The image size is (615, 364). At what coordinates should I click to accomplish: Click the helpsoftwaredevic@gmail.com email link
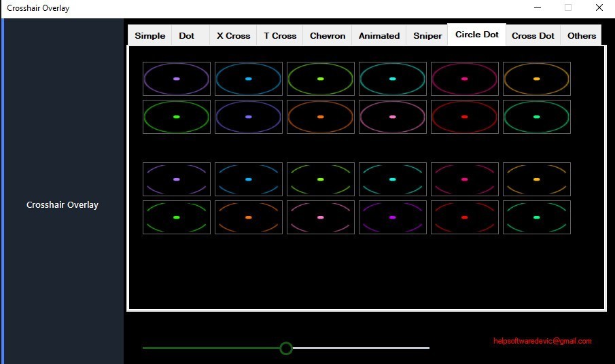tap(542, 341)
